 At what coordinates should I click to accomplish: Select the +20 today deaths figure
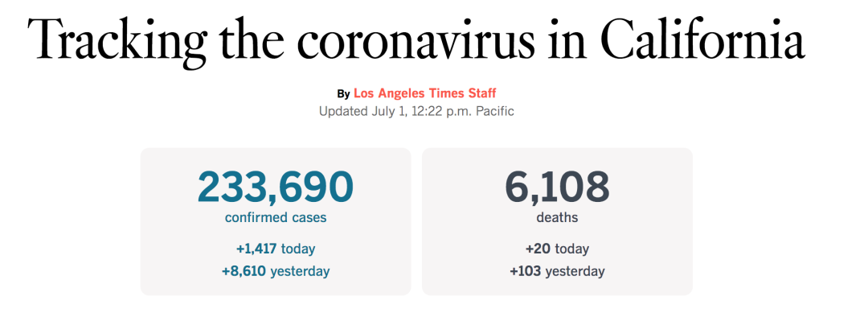click(x=557, y=249)
